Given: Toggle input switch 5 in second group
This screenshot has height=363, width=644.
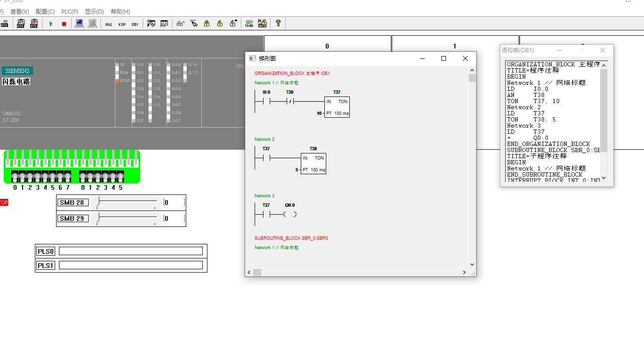Looking at the screenshot, I should [x=120, y=177].
